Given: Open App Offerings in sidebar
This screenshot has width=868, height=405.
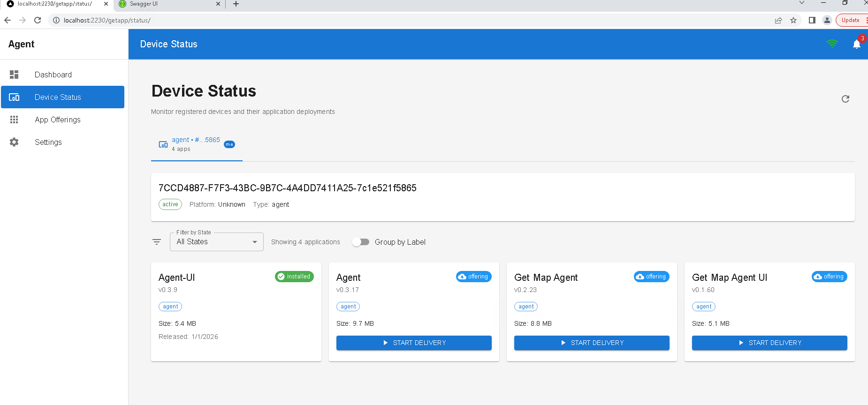Looking at the screenshot, I should tap(57, 120).
